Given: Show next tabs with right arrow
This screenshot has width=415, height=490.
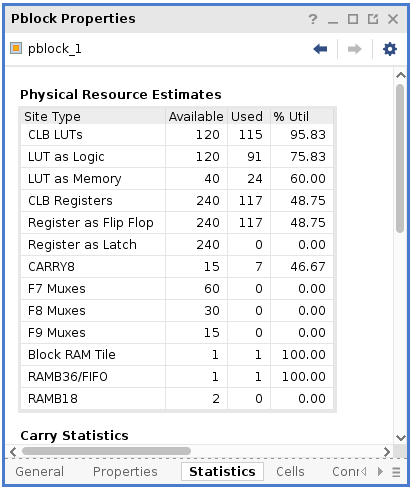Looking at the screenshot, I should pyautogui.click(x=380, y=472).
